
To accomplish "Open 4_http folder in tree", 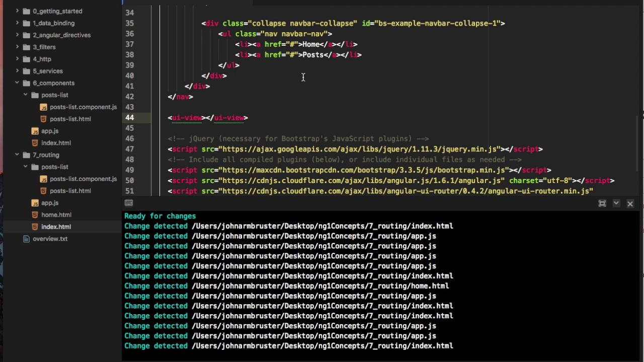I will [42, 59].
